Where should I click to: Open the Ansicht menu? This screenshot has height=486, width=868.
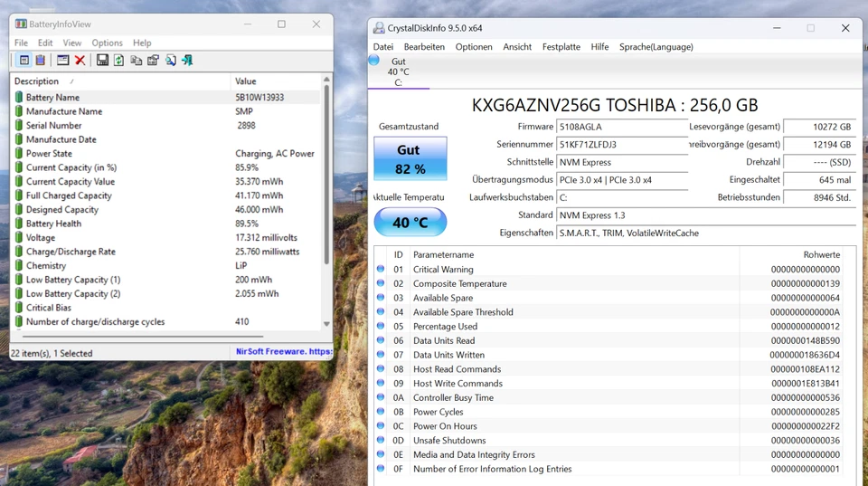(517, 47)
